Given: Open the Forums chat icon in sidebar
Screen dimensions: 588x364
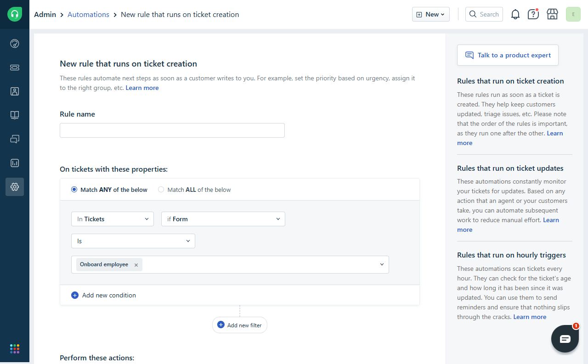Looking at the screenshot, I should (x=15, y=139).
